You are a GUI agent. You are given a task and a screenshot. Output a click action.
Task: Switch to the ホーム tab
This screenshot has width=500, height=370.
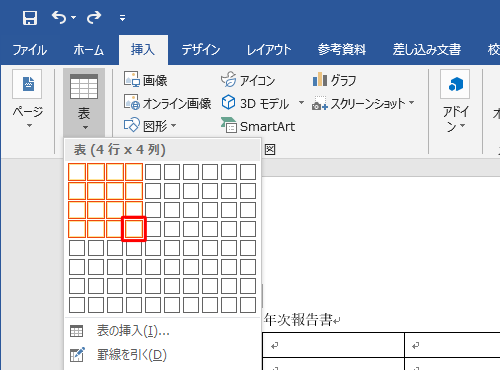click(89, 50)
